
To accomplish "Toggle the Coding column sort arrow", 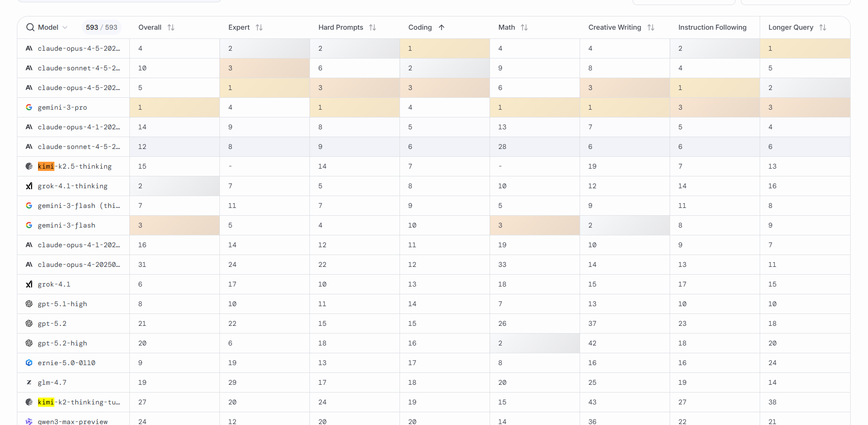I will click(x=442, y=27).
